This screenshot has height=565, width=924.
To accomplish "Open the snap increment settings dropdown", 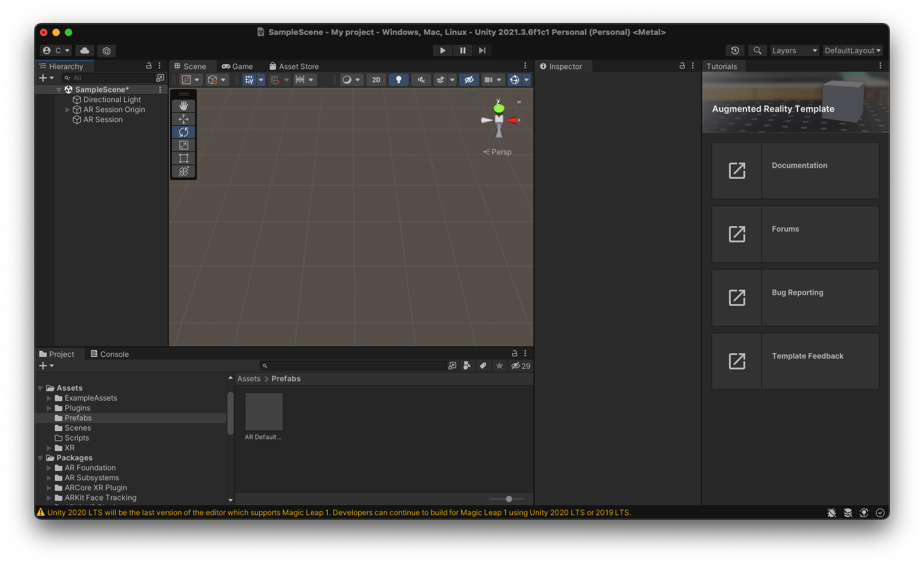I will tap(305, 80).
